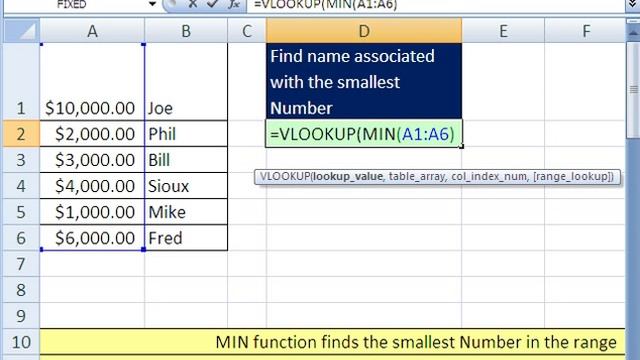Select row 1 header
This screenshot has width=640, height=360.
coord(21,82)
